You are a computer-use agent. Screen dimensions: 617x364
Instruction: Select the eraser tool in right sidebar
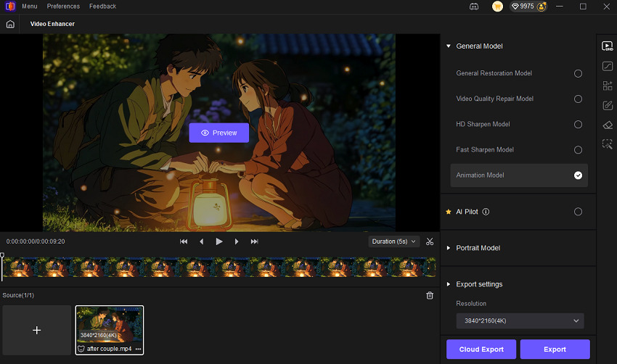(x=608, y=125)
